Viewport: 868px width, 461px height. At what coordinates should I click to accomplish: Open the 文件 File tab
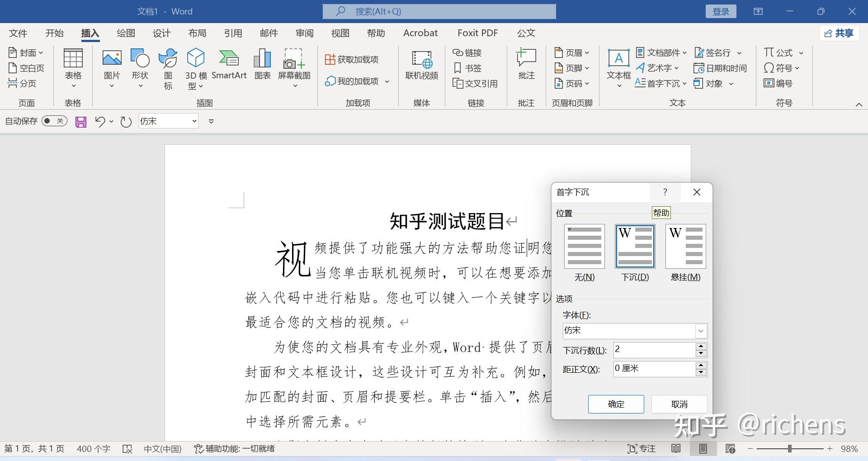[x=18, y=33]
